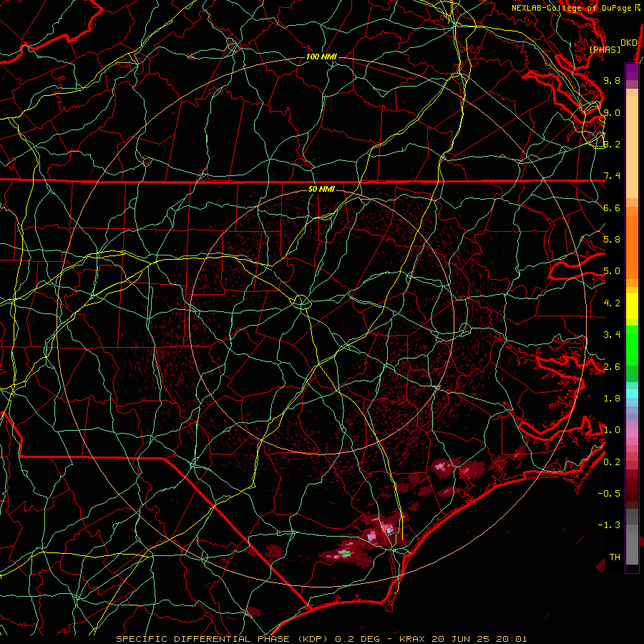Pick the bright green segment of color bar

[x=632, y=345]
